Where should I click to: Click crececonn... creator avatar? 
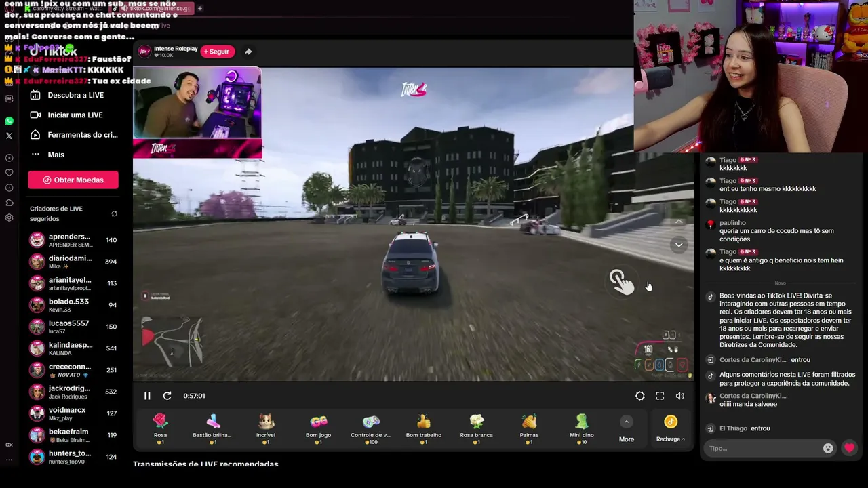point(37,370)
